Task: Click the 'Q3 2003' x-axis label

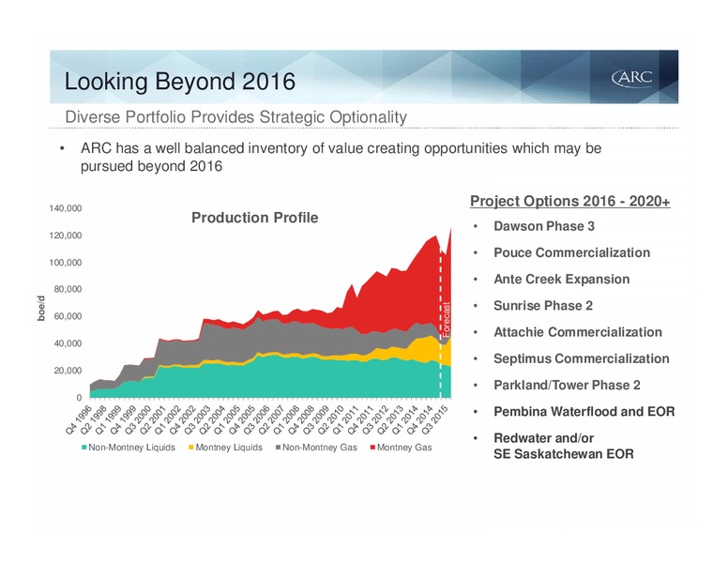Action: [198, 419]
